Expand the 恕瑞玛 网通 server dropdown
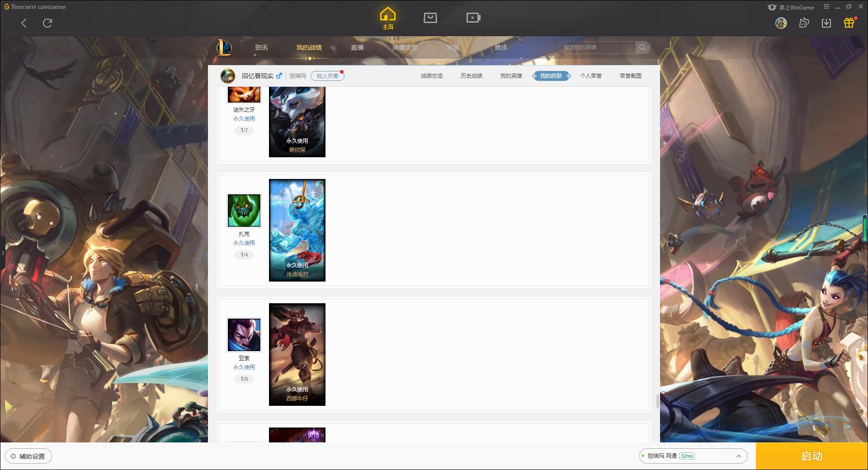This screenshot has width=868, height=470. [693, 456]
